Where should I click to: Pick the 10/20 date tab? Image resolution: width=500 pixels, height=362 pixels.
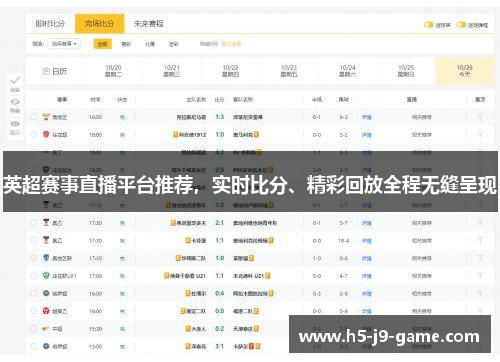pyautogui.click(x=113, y=71)
